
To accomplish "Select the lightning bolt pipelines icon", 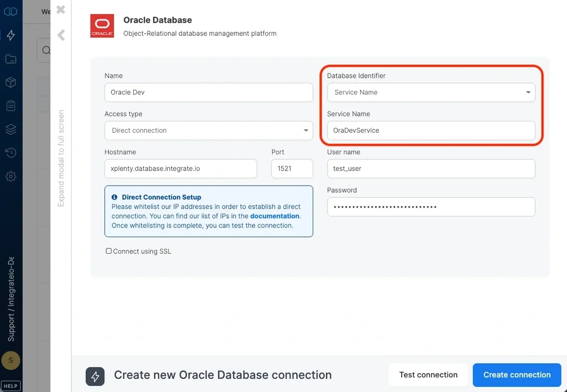I will 10,35.
